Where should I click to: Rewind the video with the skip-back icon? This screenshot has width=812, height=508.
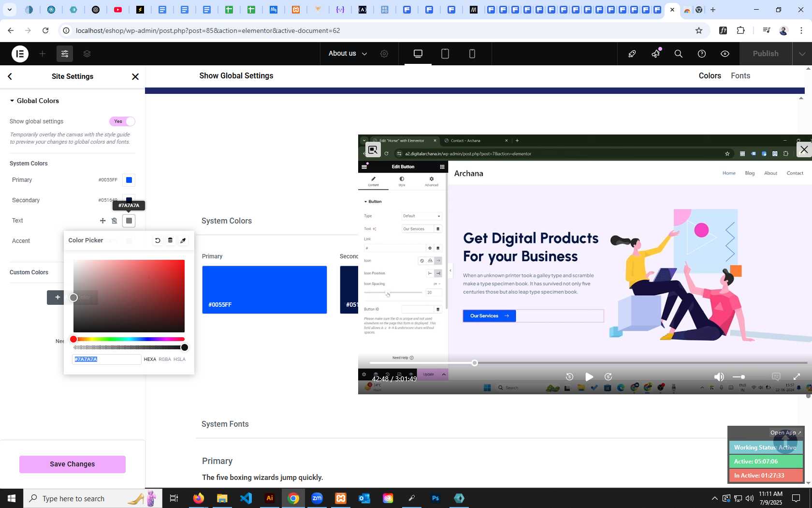click(569, 377)
